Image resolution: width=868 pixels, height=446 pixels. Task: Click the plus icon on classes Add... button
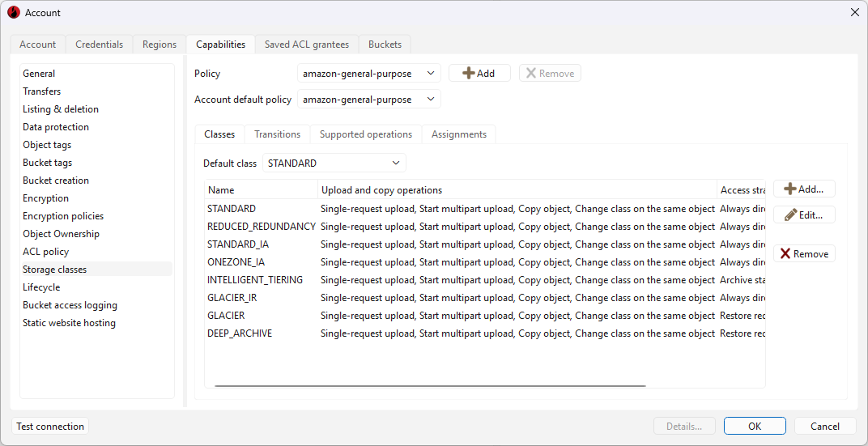point(790,189)
